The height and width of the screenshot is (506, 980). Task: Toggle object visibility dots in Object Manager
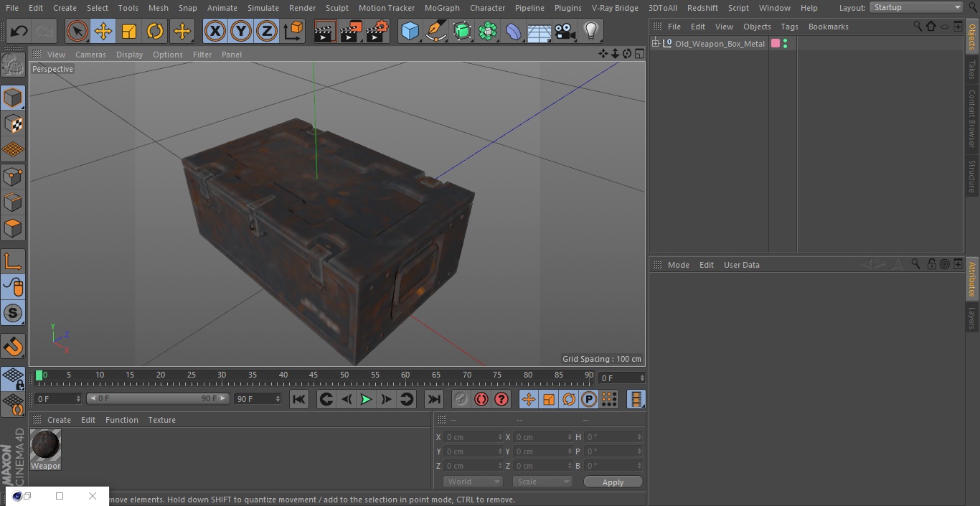pos(786,44)
